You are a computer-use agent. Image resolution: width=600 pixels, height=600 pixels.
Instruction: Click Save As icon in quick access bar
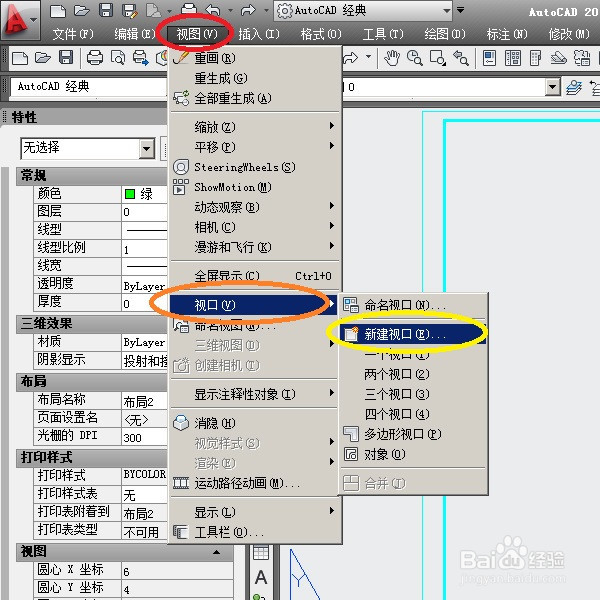130,10
